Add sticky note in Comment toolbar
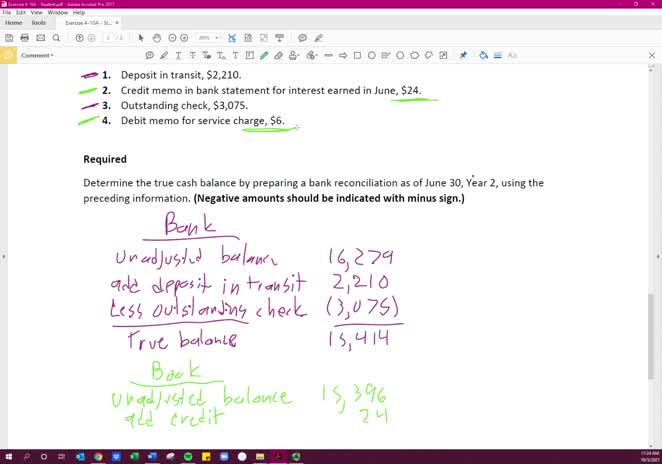Screen dimensions: 662x464 click(x=149, y=55)
